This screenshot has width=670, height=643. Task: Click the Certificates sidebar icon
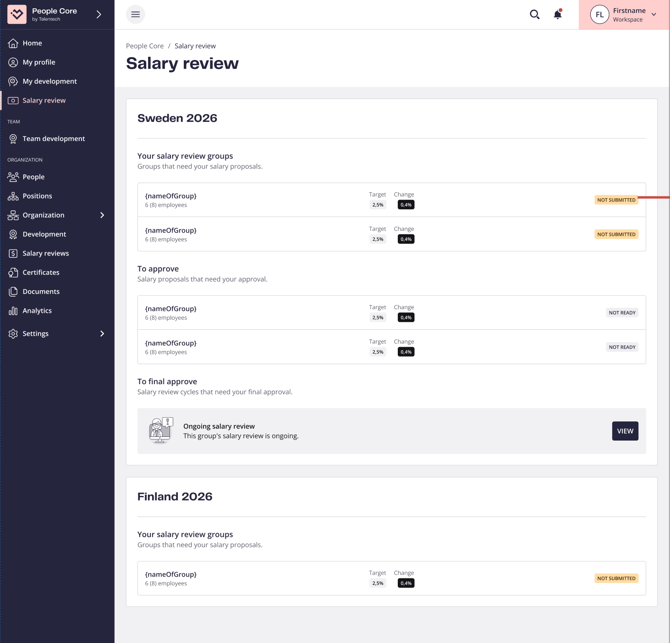click(x=13, y=273)
